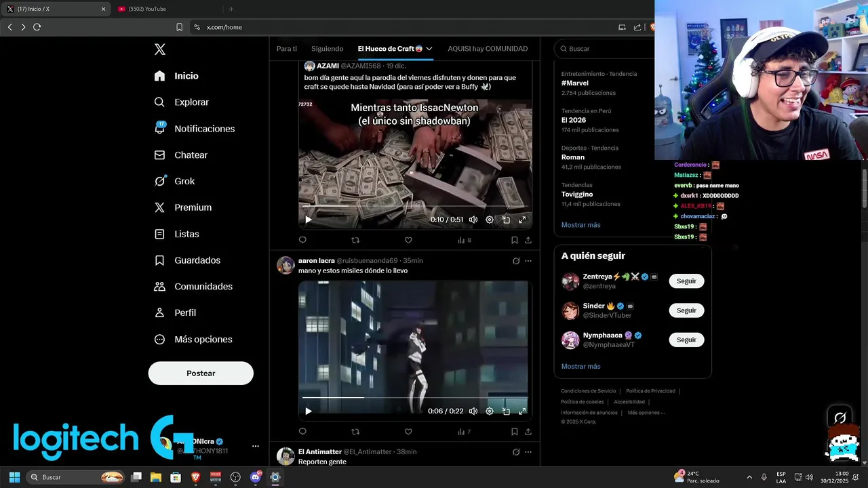The image size is (868, 488).
Task: Repost the aaron lacra post
Action: pos(355,432)
